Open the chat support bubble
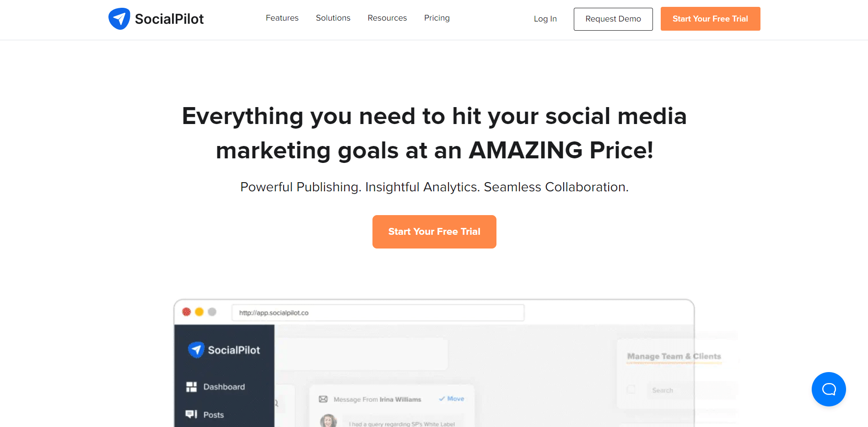 point(829,389)
